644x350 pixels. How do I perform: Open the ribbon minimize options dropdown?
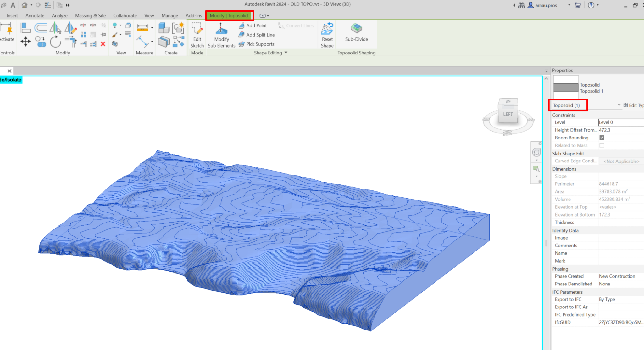tap(268, 16)
